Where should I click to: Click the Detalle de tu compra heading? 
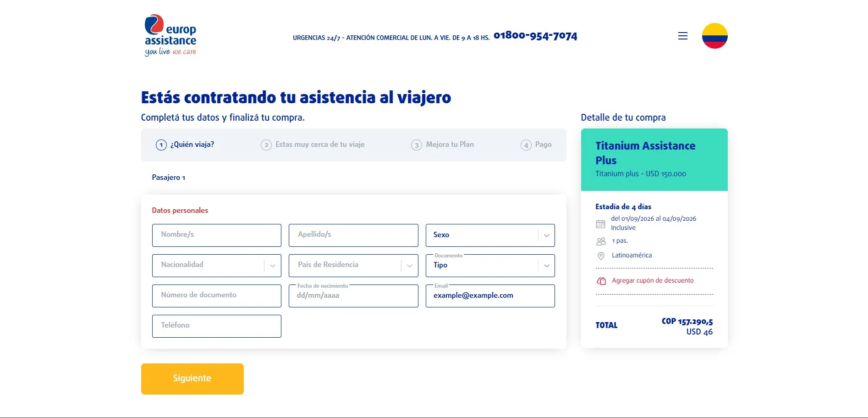[x=623, y=117]
